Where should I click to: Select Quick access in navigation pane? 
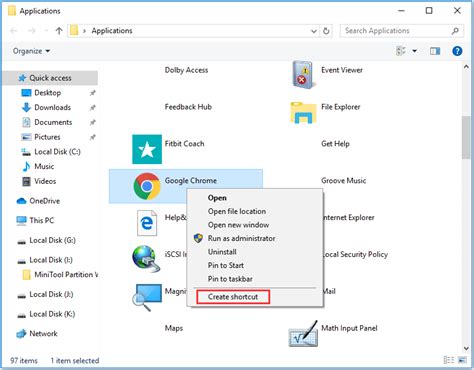pyautogui.click(x=50, y=78)
